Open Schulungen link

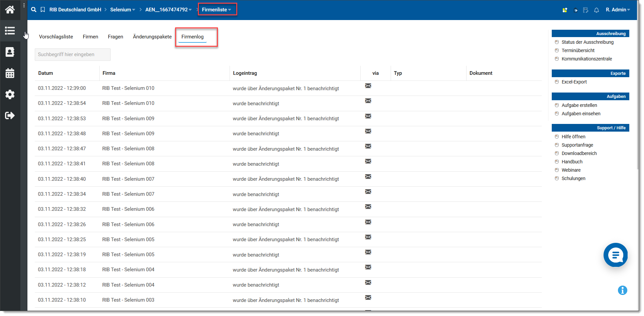pyautogui.click(x=573, y=178)
